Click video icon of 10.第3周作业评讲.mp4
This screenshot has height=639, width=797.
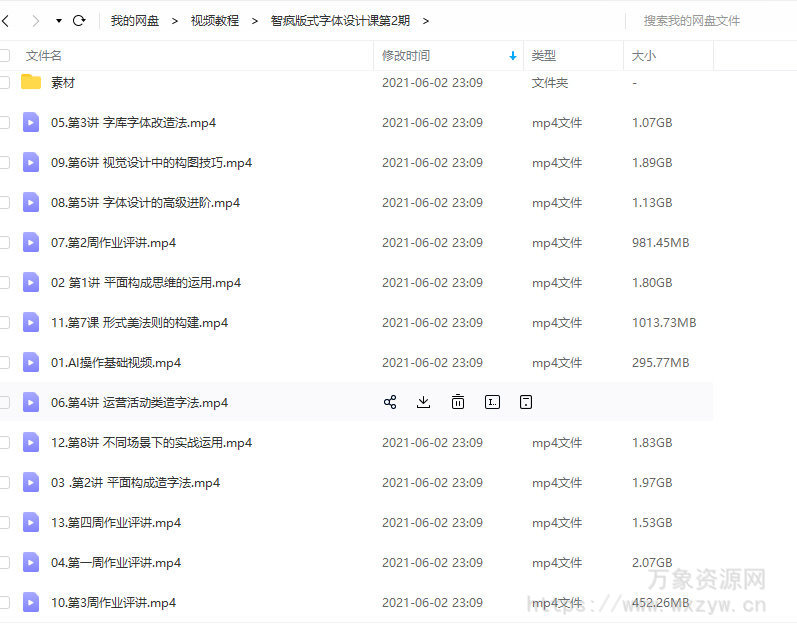[31, 602]
